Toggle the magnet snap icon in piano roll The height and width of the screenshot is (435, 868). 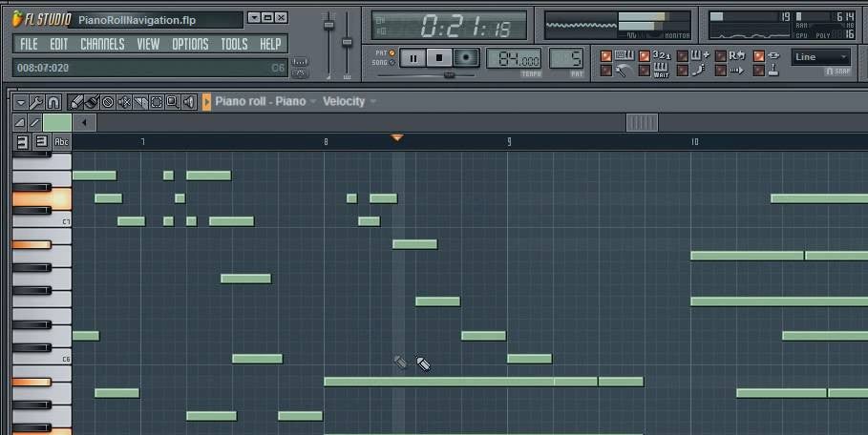(53, 102)
